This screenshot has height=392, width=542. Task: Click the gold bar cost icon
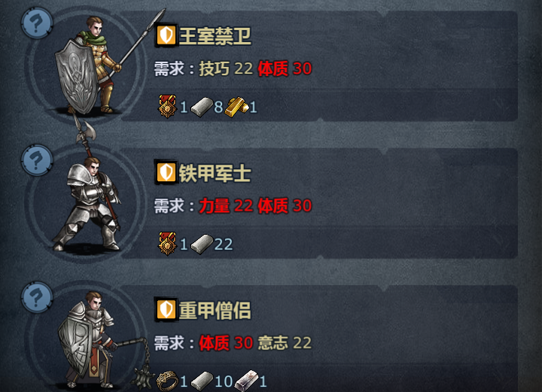pos(237,107)
